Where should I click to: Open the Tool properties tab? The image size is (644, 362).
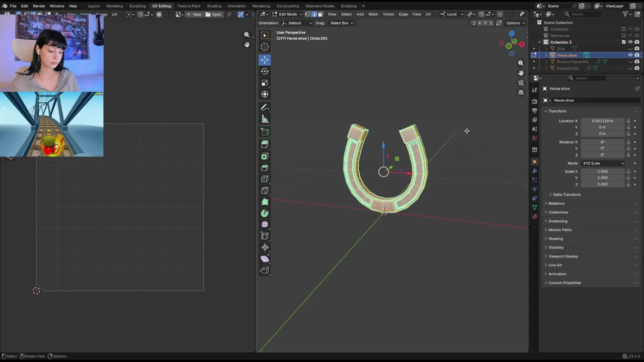534,90
